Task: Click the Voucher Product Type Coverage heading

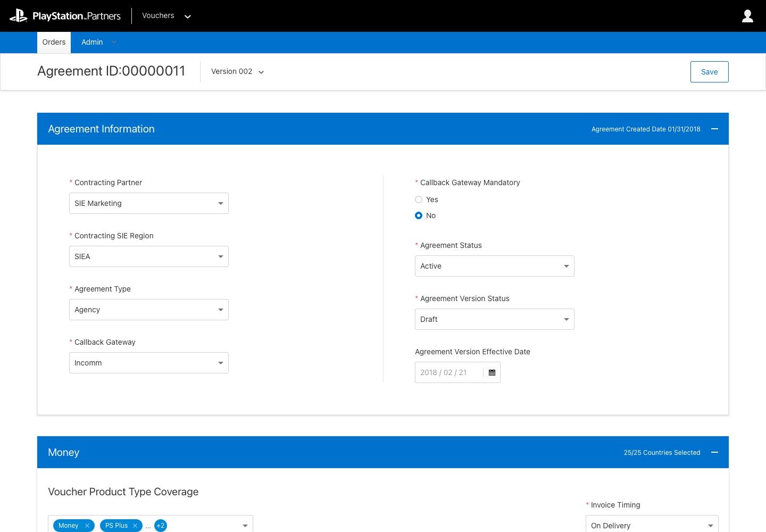Action: [x=123, y=492]
